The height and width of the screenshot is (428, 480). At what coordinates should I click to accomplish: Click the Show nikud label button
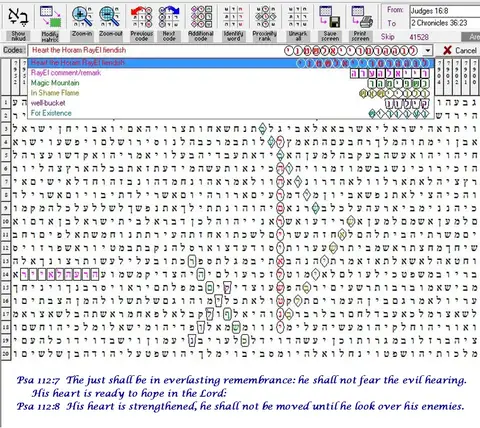[18, 36]
